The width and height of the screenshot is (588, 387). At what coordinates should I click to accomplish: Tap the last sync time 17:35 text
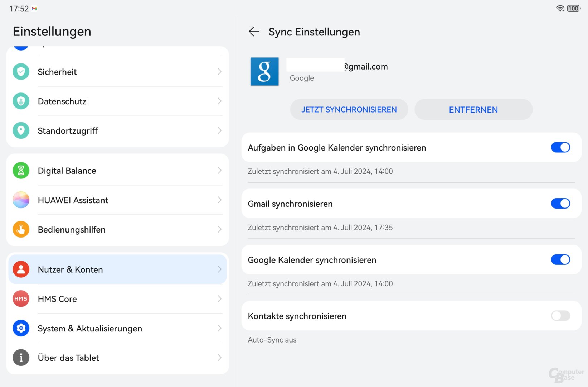point(320,228)
